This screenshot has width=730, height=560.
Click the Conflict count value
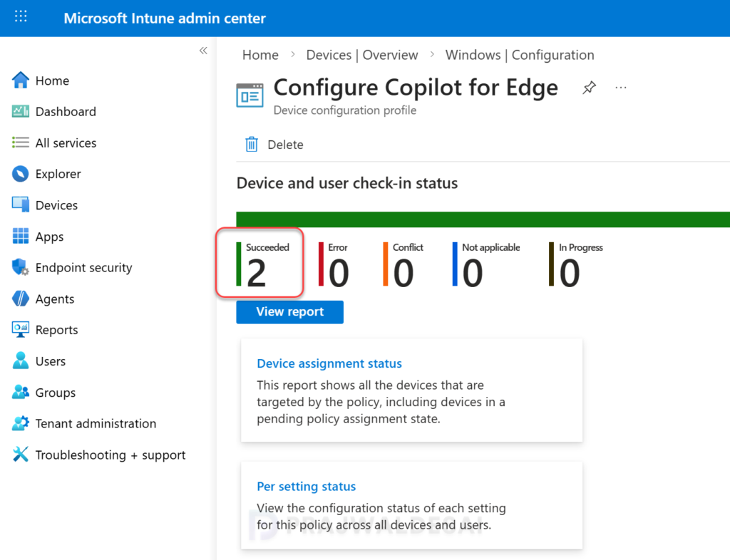pos(403,273)
